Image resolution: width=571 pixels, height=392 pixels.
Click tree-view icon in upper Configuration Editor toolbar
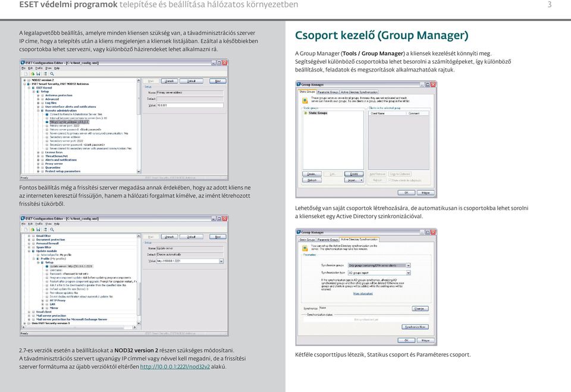click(x=45, y=74)
